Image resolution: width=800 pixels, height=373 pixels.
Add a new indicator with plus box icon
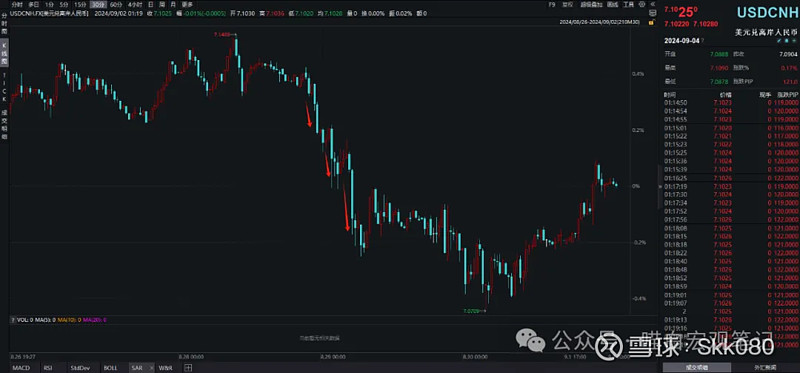(188, 367)
